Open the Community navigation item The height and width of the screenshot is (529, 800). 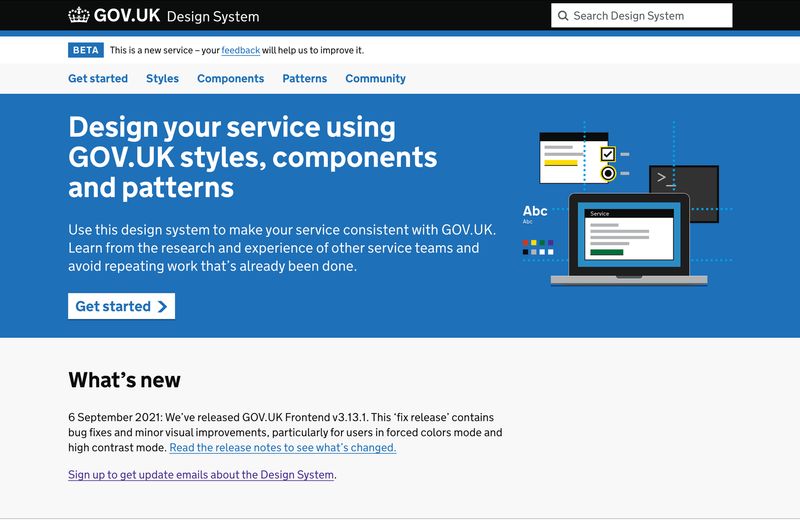pos(376,79)
